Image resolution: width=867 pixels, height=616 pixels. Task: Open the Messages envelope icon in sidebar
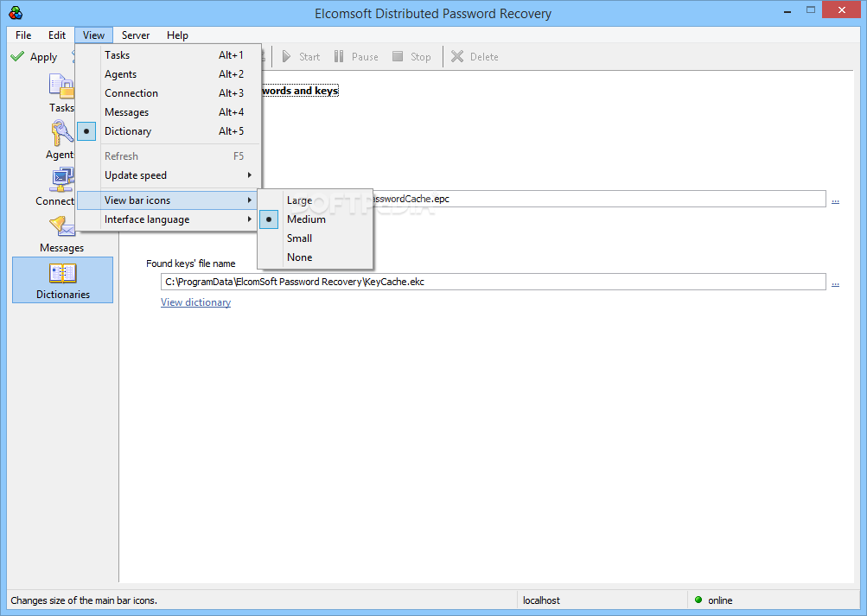coord(62,226)
